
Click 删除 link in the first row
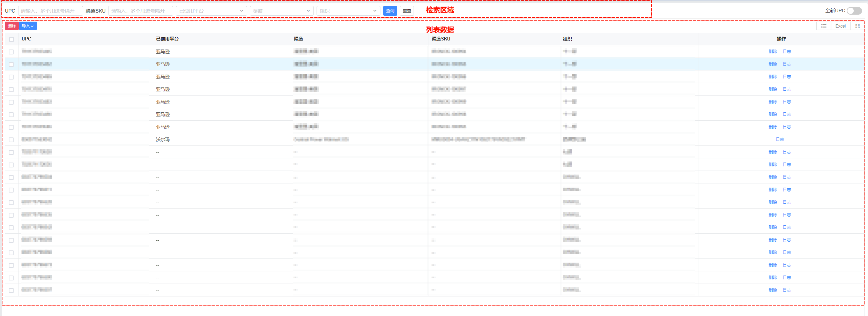pyautogui.click(x=773, y=52)
